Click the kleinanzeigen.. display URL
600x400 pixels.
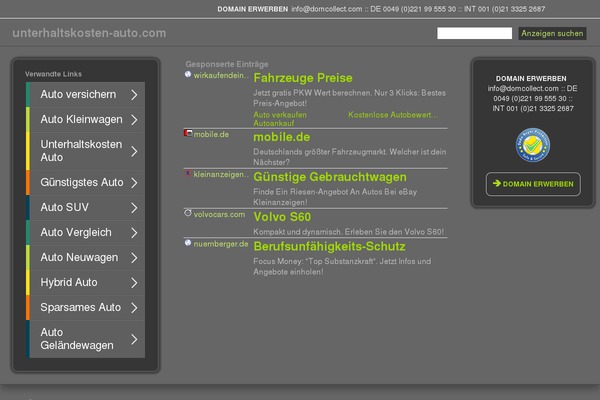[221, 175]
